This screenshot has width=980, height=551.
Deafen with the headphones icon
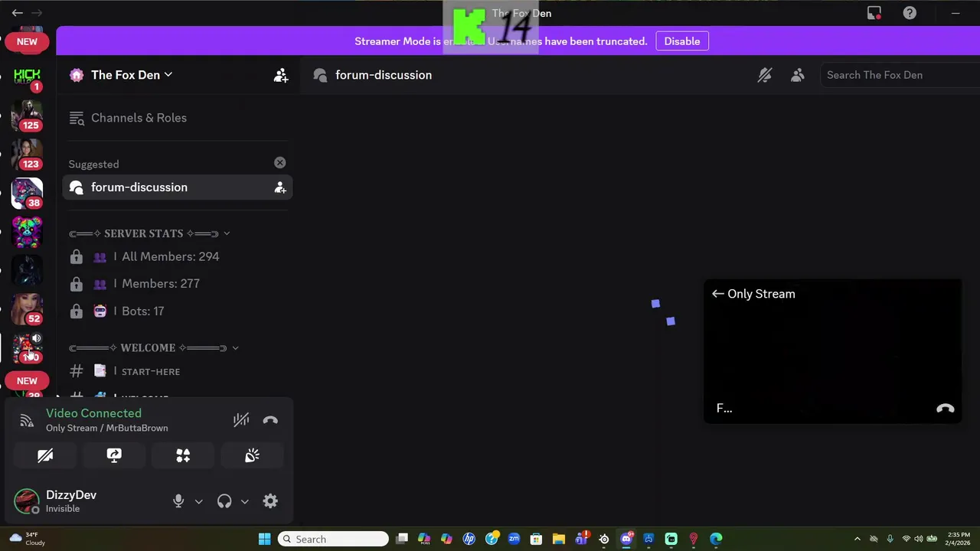coord(224,501)
